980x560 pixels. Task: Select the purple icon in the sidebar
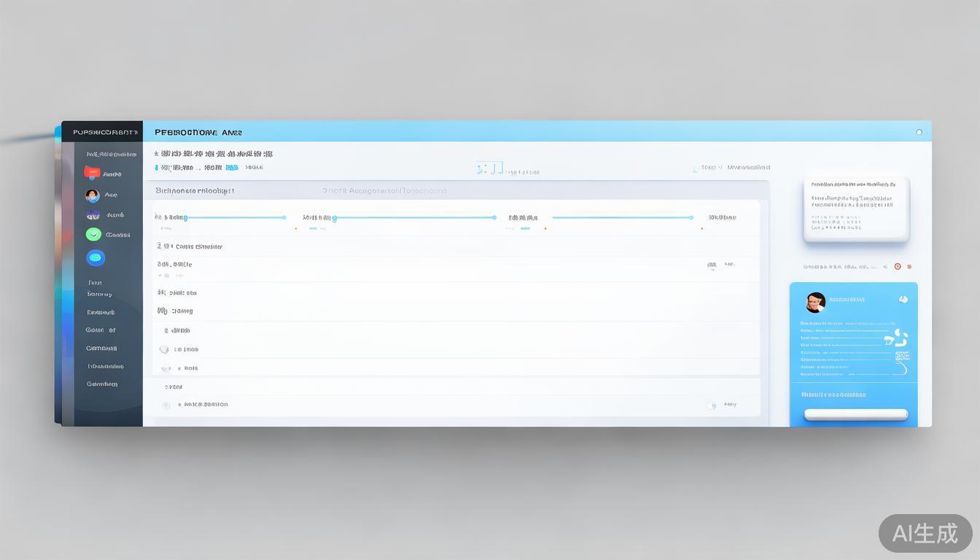click(x=93, y=215)
